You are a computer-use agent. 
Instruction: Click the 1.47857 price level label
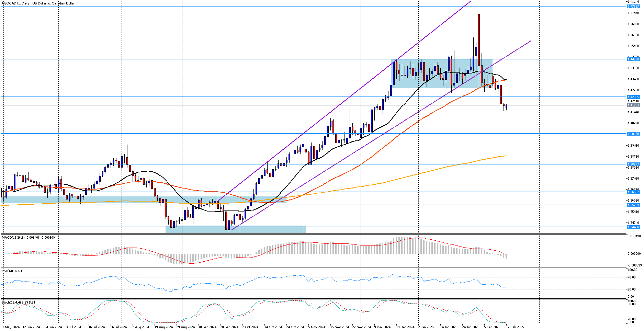[x=633, y=7]
